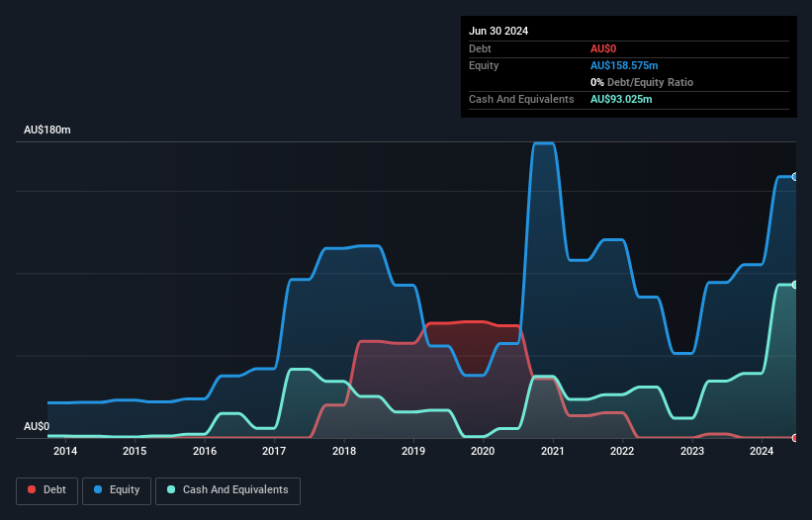Click the 2014 x-axis label
The width and height of the screenshot is (812, 520).
coord(65,451)
